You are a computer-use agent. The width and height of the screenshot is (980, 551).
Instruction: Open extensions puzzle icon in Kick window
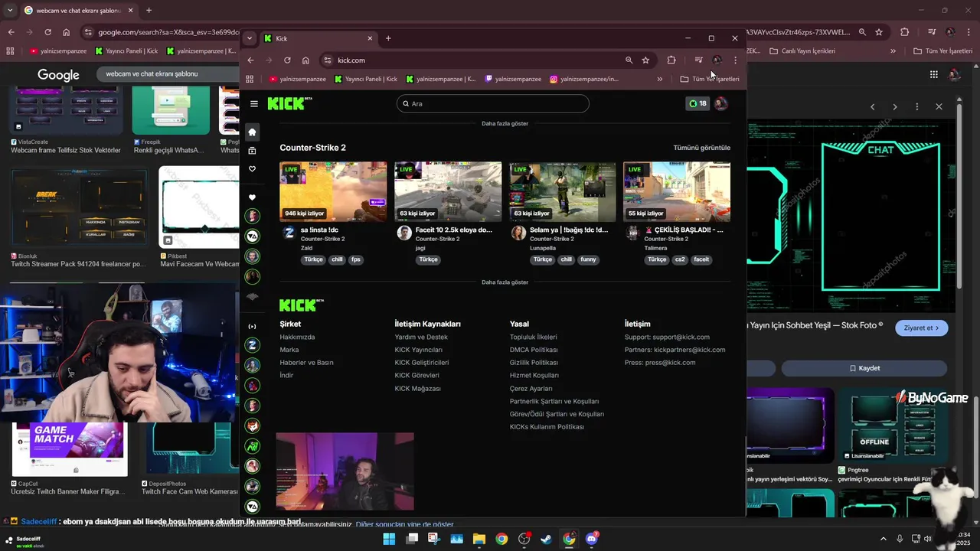[671, 60]
